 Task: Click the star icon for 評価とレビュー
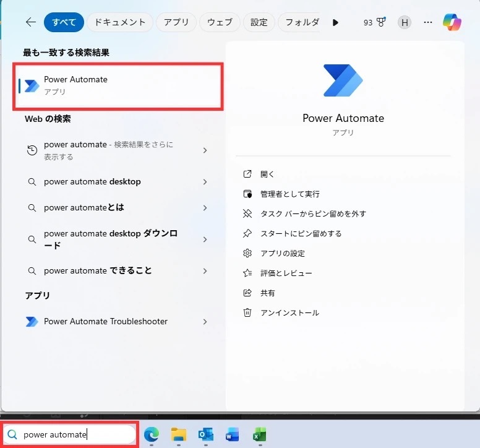247,273
